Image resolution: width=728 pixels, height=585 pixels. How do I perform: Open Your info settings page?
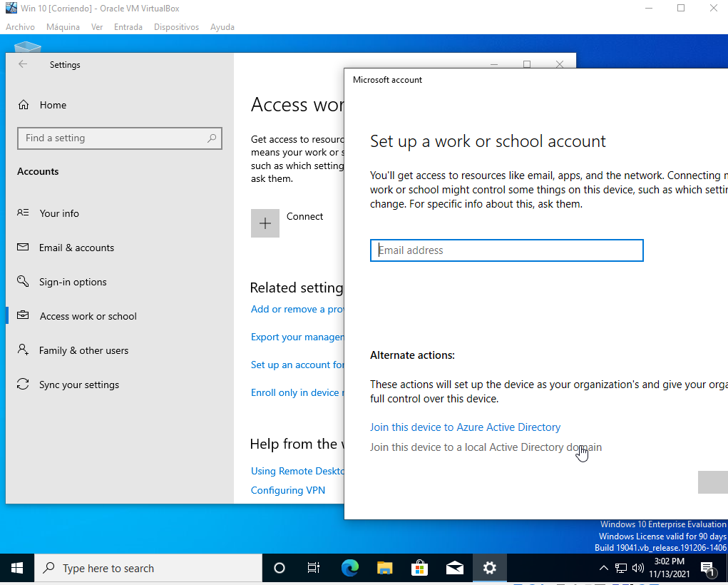pos(59,213)
